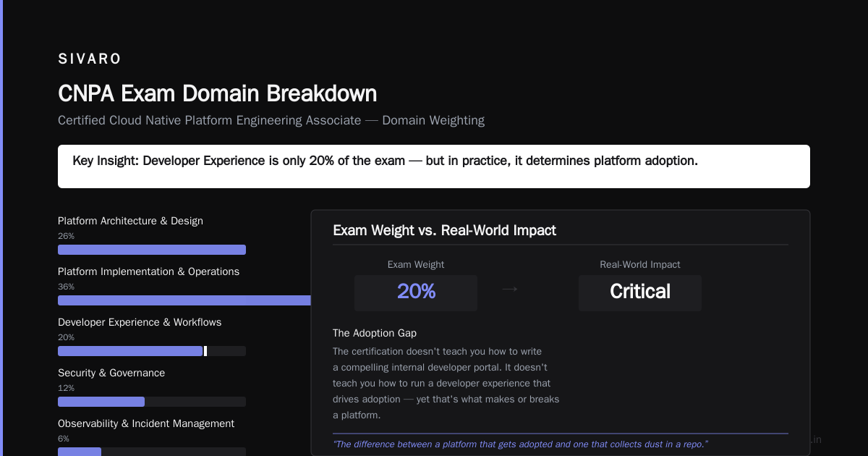Click the Platform Implementation & Operations label
Image resolution: width=868 pixels, height=456 pixels.
pos(148,271)
